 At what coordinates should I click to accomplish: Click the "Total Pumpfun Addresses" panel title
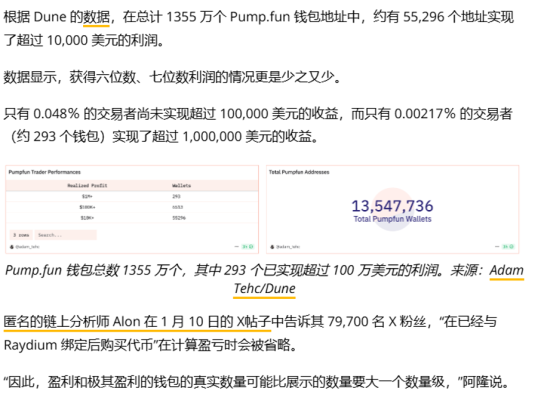click(x=299, y=172)
